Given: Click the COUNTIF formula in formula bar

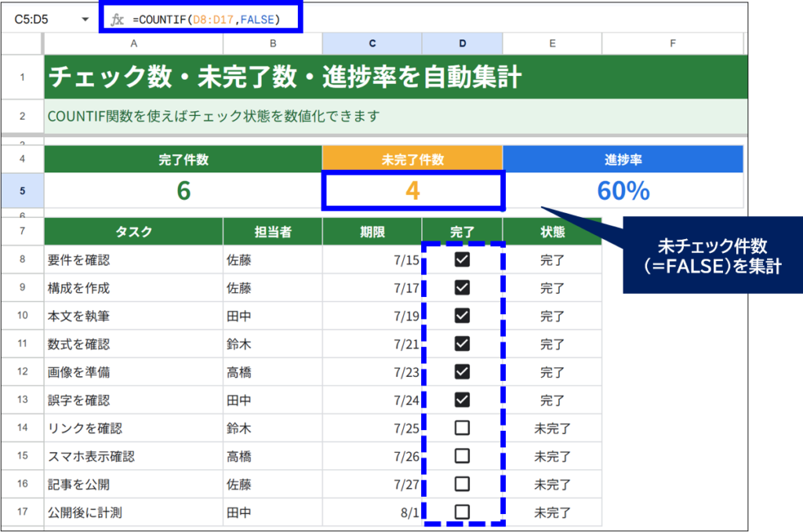Looking at the screenshot, I should (x=206, y=20).
